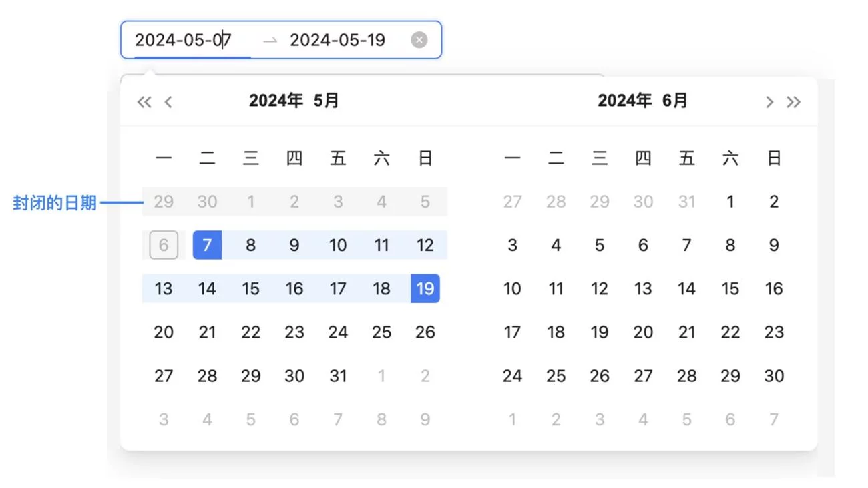Click the start date input field

(x=184, y=40)
